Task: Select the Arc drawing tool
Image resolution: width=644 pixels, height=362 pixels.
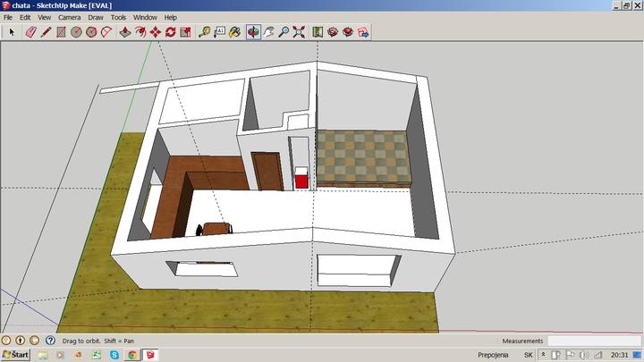Action: pos(106,32)
